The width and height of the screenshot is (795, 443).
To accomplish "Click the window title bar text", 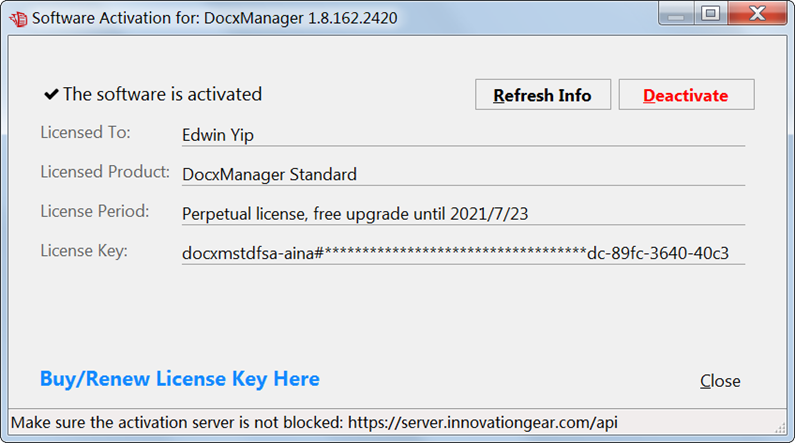I will pos(214,18).
